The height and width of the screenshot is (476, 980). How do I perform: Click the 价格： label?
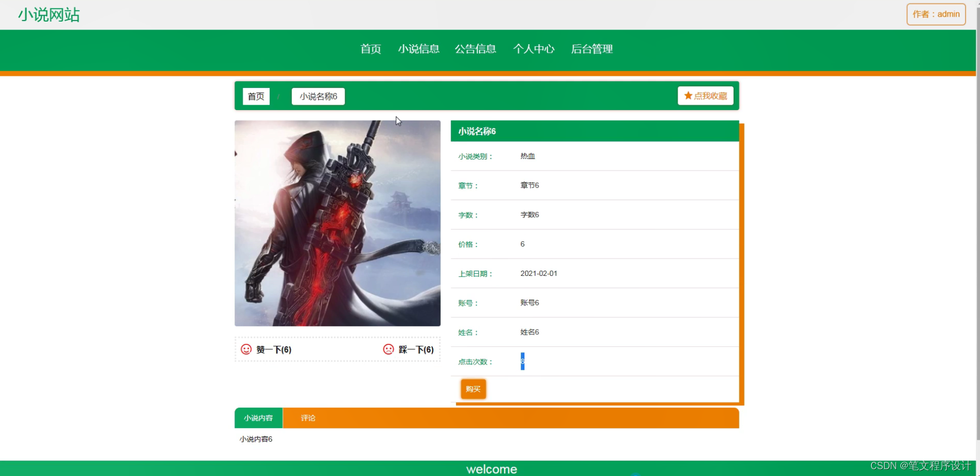pyautogui.click(x=468, y=244)
